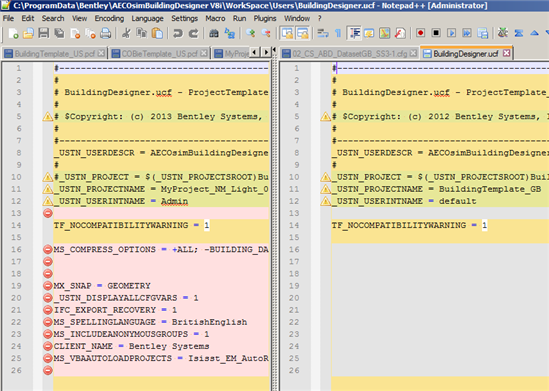The height and width of the screenshot is (391, 549).
Task: Click removed-line marker at MS_COMPRESS_OPTIONS
Action: [48, 250]
